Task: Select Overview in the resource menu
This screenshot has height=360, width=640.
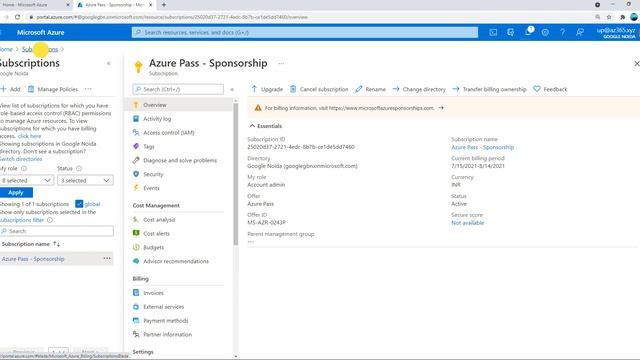Action: [x=178, y=105]
